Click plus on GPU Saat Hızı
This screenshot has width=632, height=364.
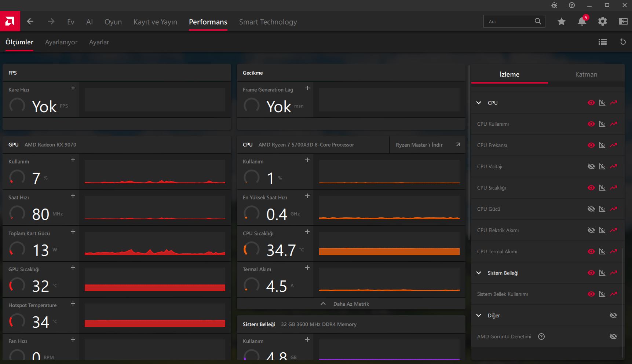point(73,196)
